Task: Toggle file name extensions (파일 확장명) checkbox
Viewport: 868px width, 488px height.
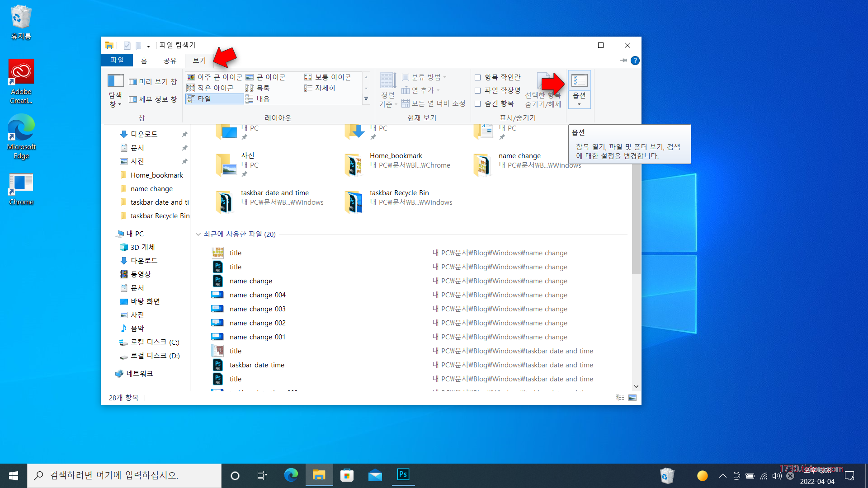Action: 478,90
